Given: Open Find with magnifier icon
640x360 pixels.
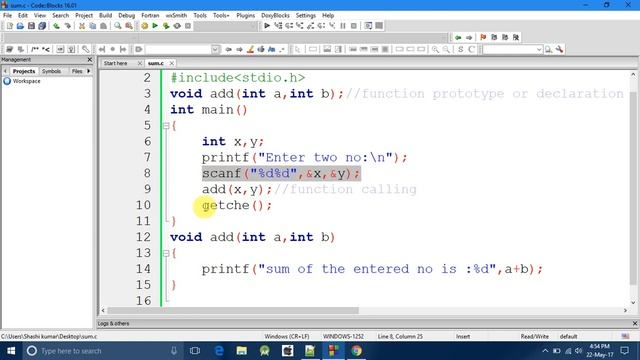Looking at the screenshot, I should coord(118,26).
